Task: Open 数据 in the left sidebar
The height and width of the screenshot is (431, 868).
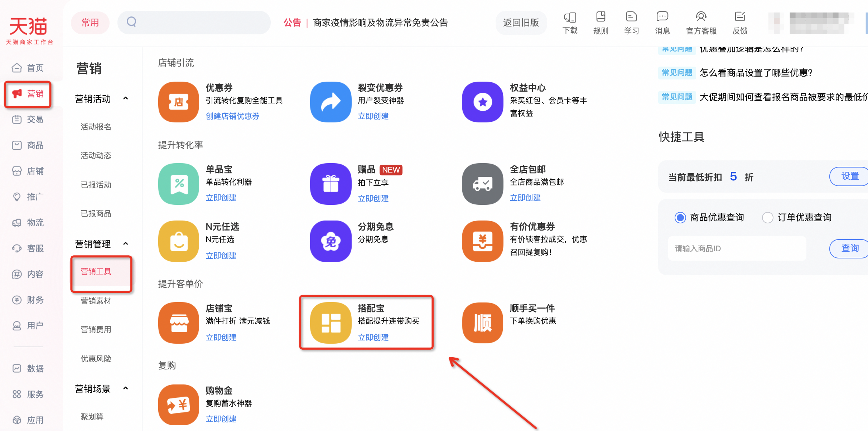Action: point(28,368)
